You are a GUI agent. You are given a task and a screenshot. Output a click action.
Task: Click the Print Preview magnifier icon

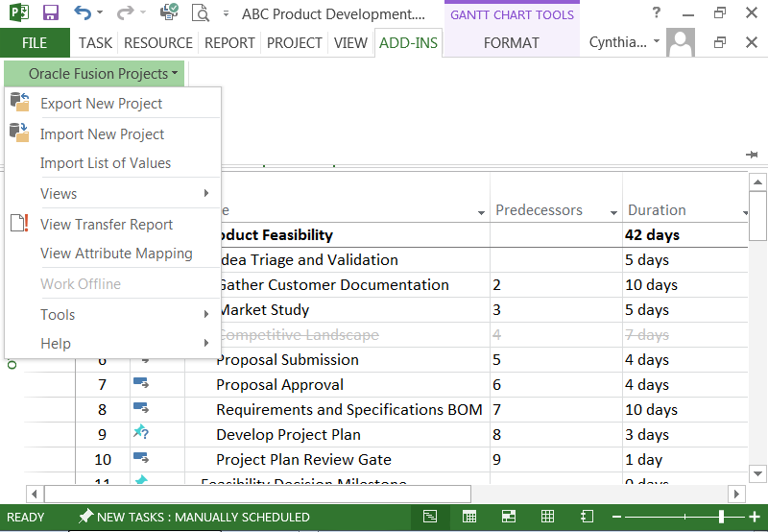tap(200, 13)
